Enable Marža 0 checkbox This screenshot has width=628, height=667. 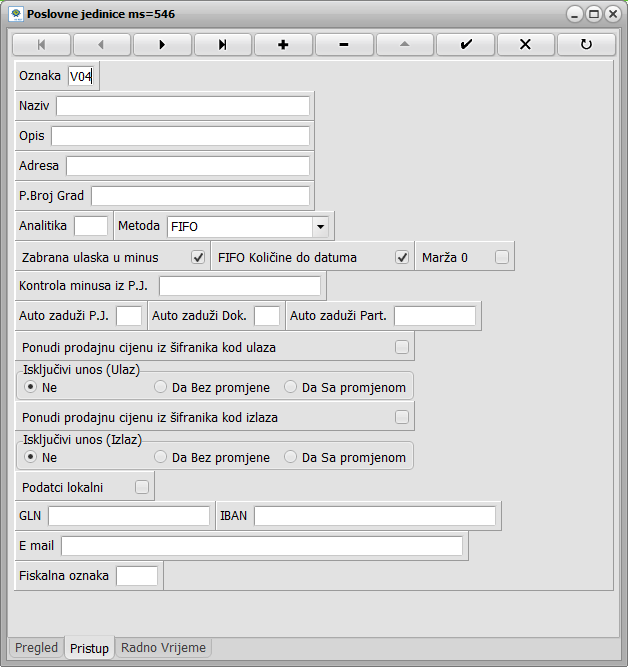point(502,257)
